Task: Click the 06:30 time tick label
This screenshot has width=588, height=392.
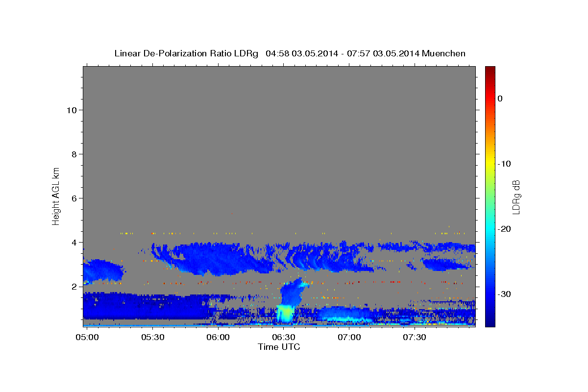Action: (283, 338)
